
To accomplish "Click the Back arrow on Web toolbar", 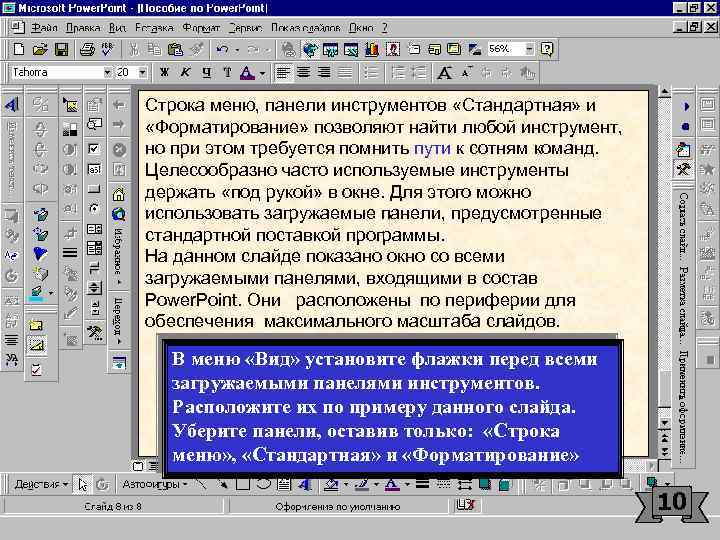I will coord(119,105).
